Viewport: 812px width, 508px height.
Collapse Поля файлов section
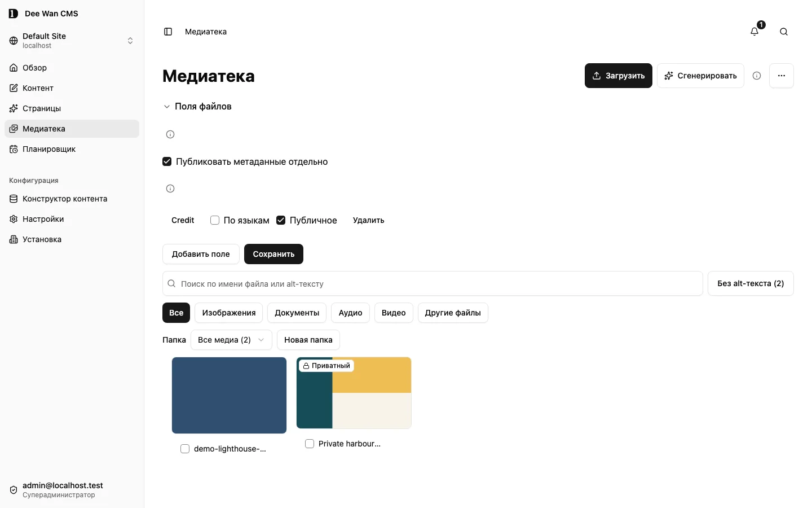coord(197,106)
